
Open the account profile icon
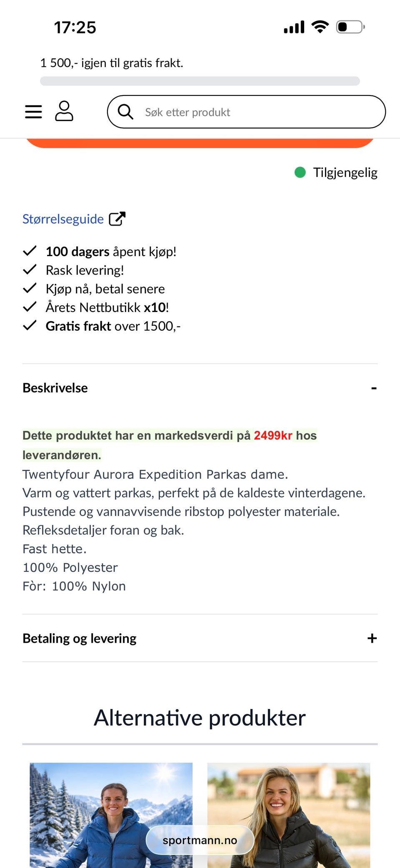64,112
